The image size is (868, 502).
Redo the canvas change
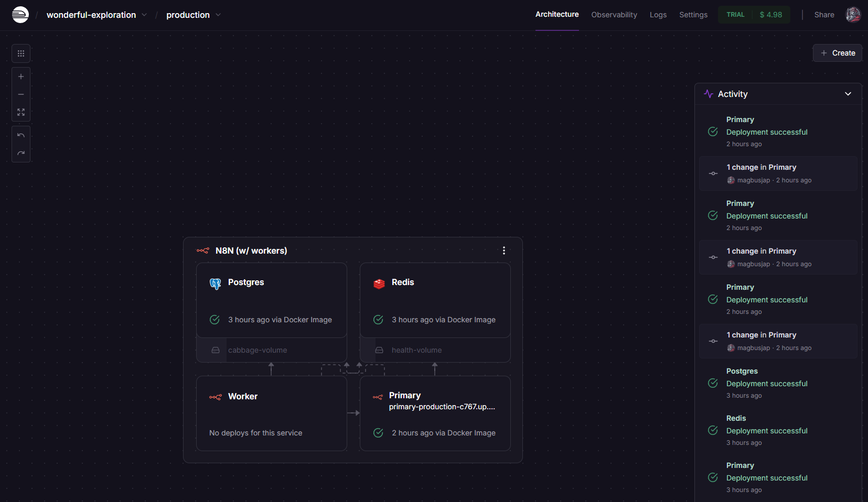tap(21, 153)
